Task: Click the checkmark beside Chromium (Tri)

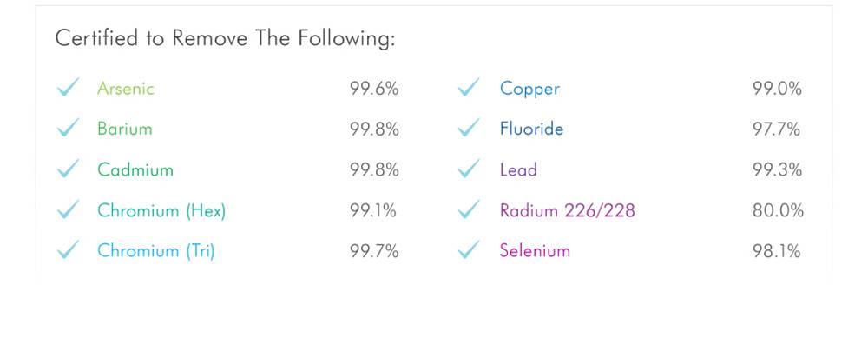Action: pos(68,250)
